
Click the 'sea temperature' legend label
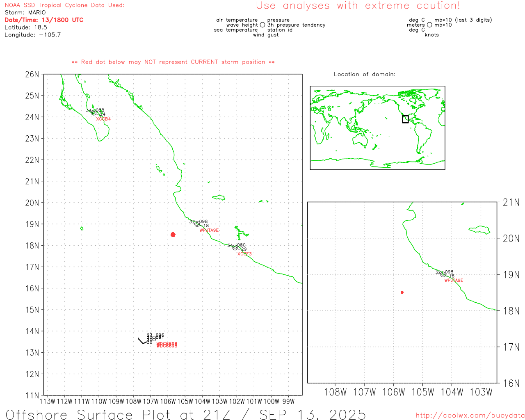pos(236,30)
